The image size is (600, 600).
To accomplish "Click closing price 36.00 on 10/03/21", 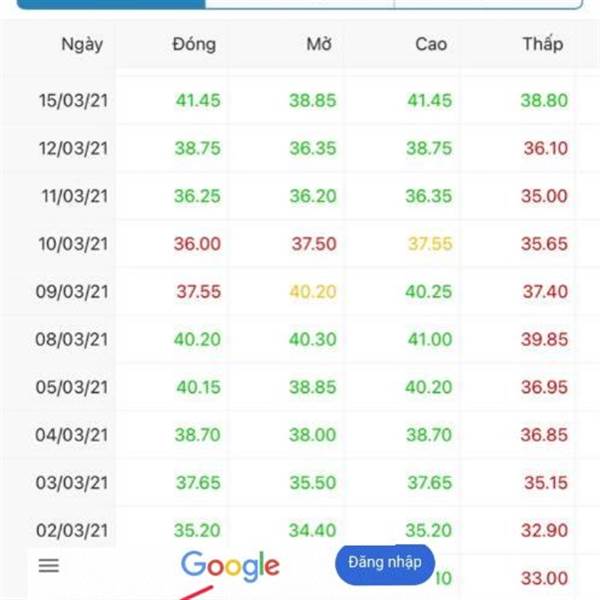I will 197,244.
